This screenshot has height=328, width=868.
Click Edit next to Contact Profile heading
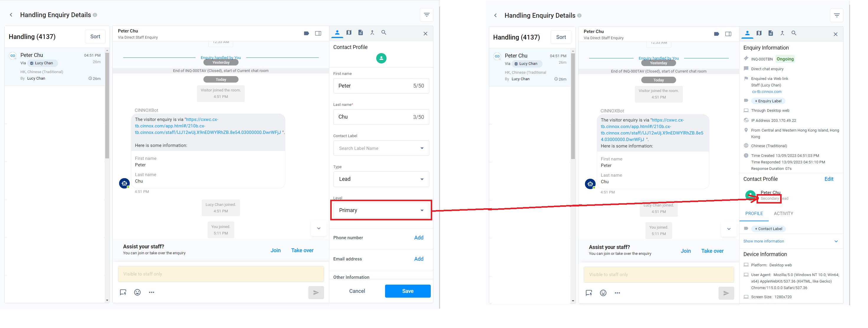click(828, 179)
